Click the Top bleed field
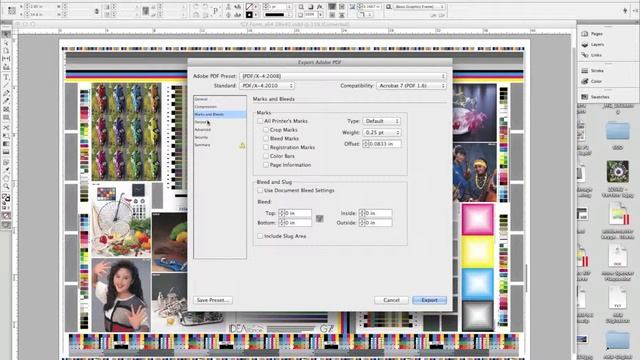This screenshot has height=360, width=640. point(298,213)
